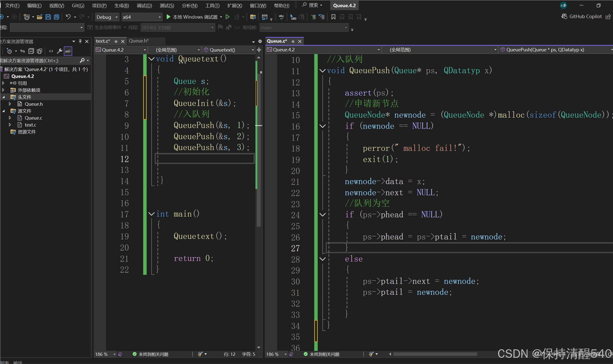Click the Save All toolbar icon
Screen dimensions: 613x364
[57, 17]
